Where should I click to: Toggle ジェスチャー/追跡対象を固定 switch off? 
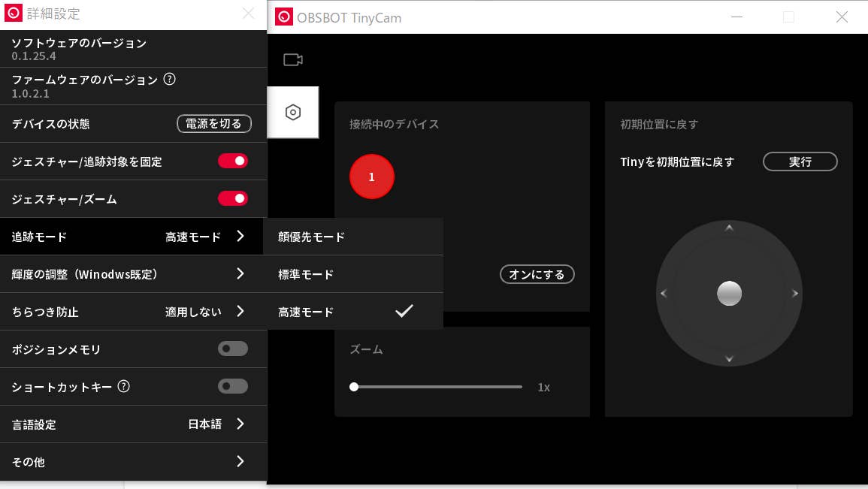[x=232, y=161]
